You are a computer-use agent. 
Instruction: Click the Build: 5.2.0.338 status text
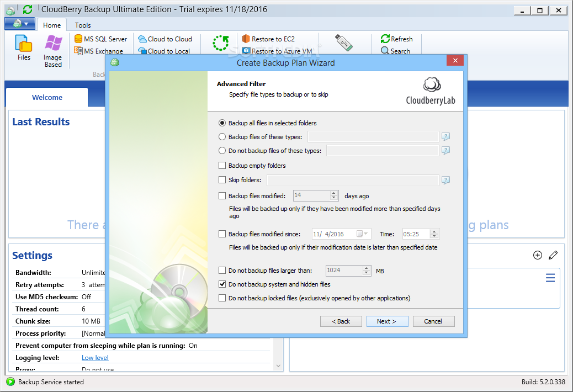point(543,382)
